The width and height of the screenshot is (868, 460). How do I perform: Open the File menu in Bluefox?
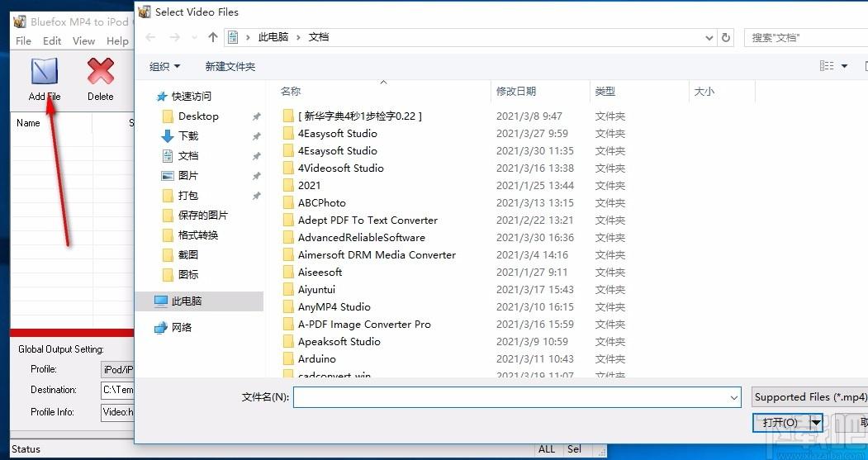pyautogui.click(x=23, y=41)
